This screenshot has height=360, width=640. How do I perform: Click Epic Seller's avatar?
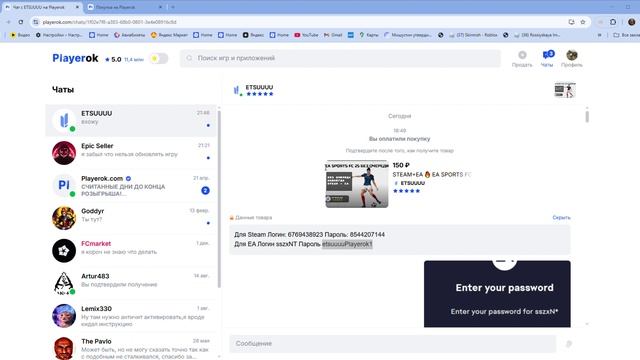coord(64,153)
